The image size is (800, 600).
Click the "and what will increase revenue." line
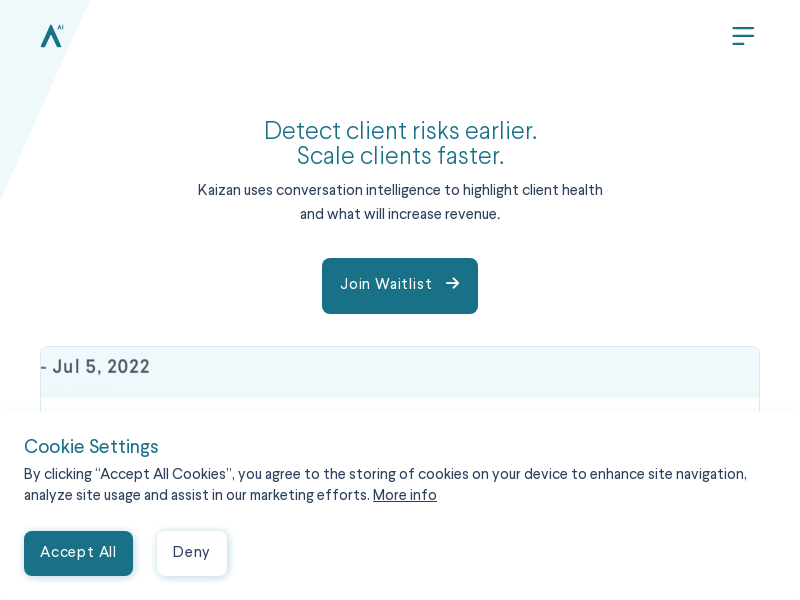pos(400,214)
